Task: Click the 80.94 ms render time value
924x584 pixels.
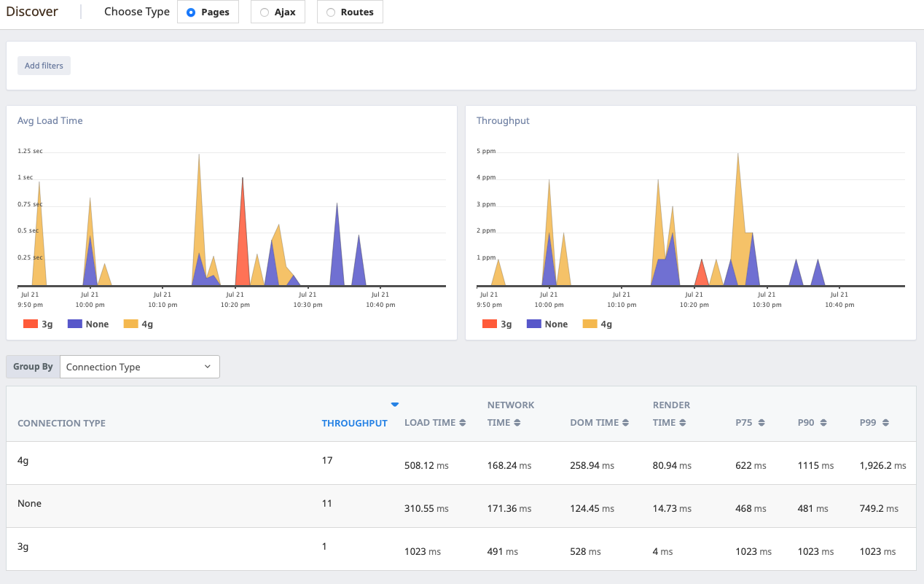Action: (x=673, y=466)
